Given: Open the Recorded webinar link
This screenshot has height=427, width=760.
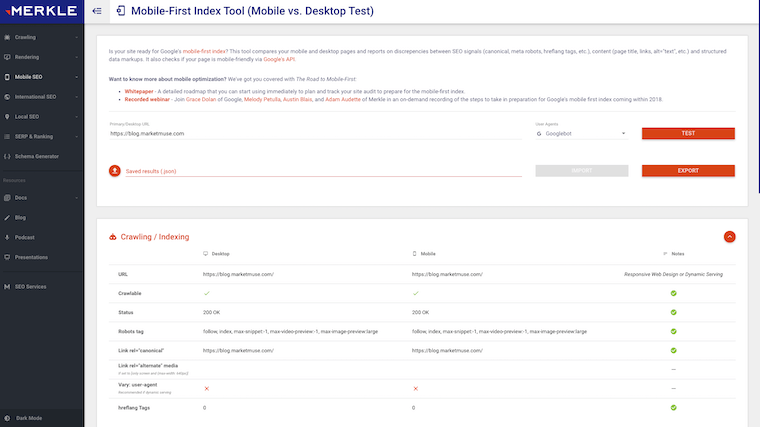Looking at the screenshot, I should 147,99.
